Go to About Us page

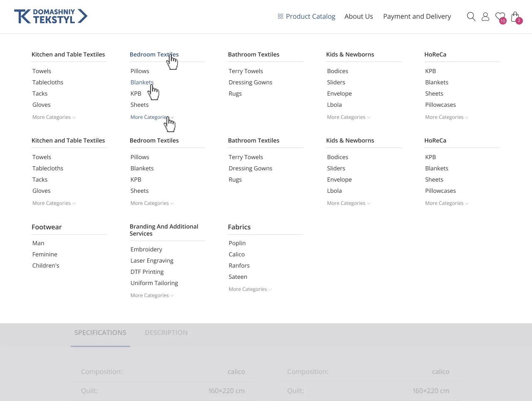(359, 16)
